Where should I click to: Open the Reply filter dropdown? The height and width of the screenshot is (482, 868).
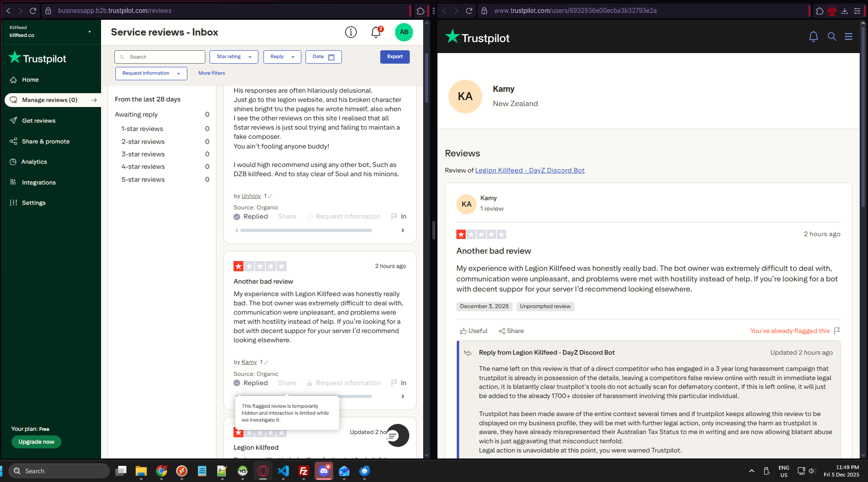click(x=282, y=57)
